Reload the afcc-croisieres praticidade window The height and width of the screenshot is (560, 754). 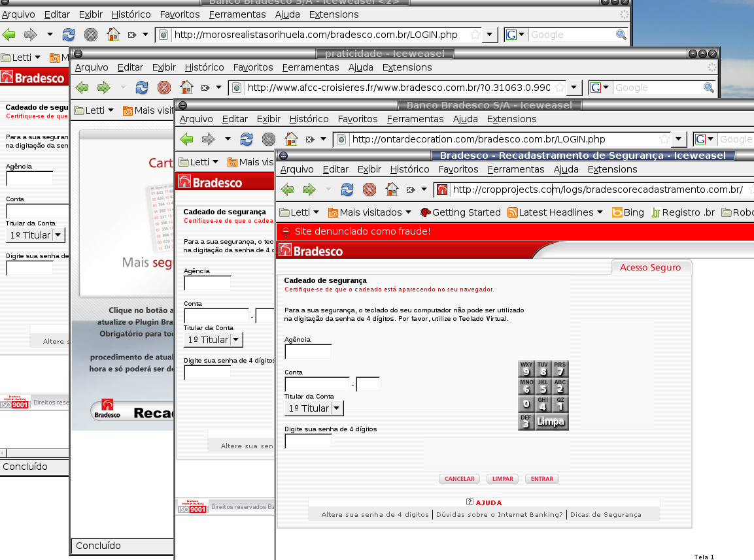click(141, 88)
